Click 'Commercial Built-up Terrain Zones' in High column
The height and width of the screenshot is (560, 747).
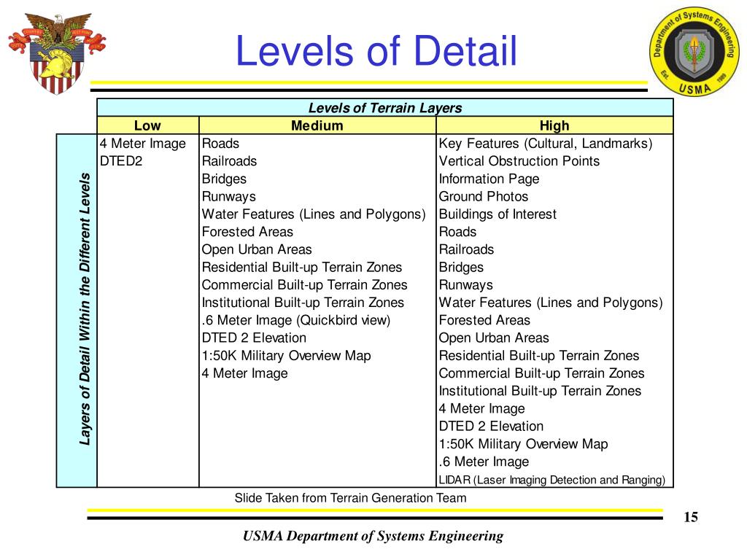click(x=542, y=374)
